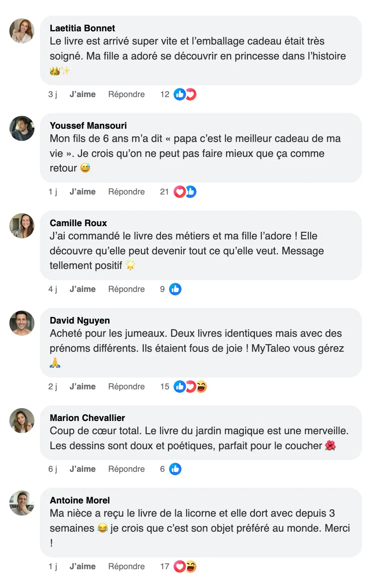This screenshot has height=588, width=370.
Task: Click Marion Chevallier's avatar
Action: 22,421
